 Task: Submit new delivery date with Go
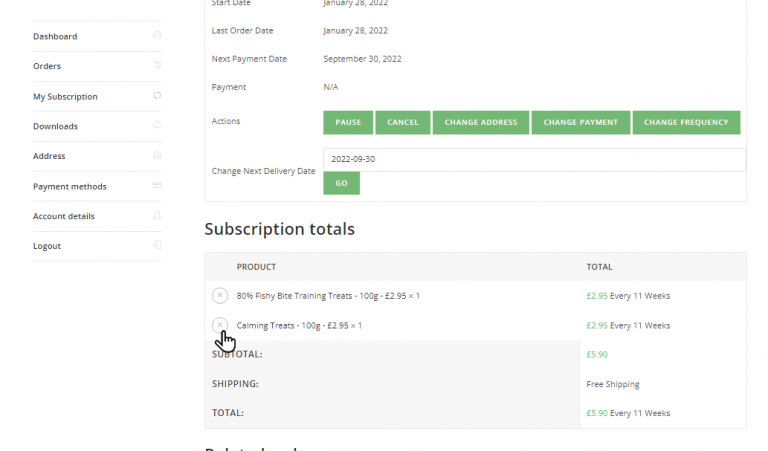pyautogui.click(x=341, y=184)
